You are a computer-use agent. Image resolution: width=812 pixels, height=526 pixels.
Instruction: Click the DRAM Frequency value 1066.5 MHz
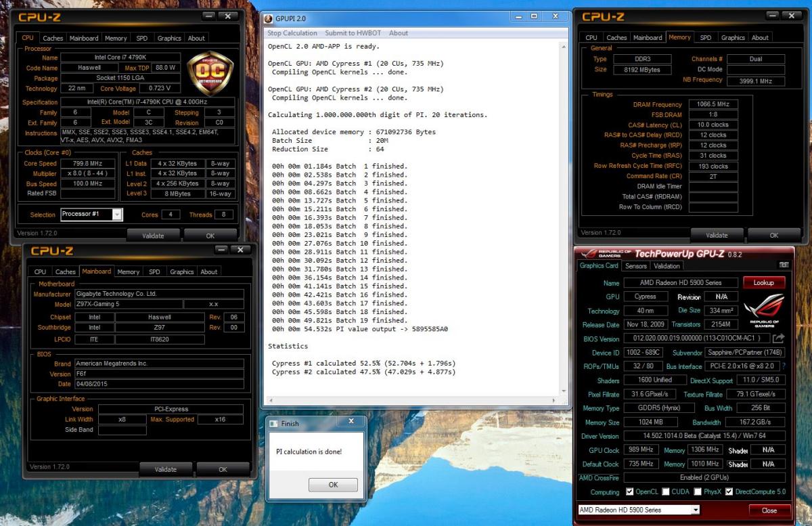tap(713, 104)
